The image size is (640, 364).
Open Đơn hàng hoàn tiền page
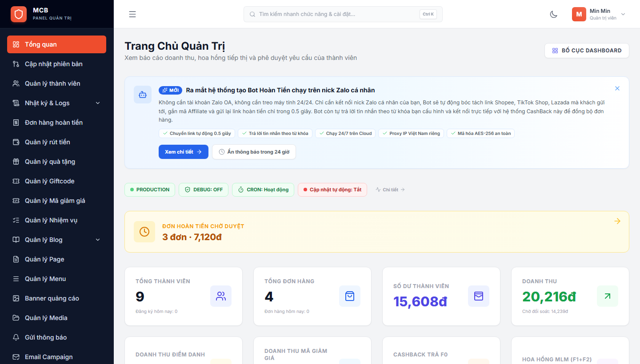click(x=57, y=123)
